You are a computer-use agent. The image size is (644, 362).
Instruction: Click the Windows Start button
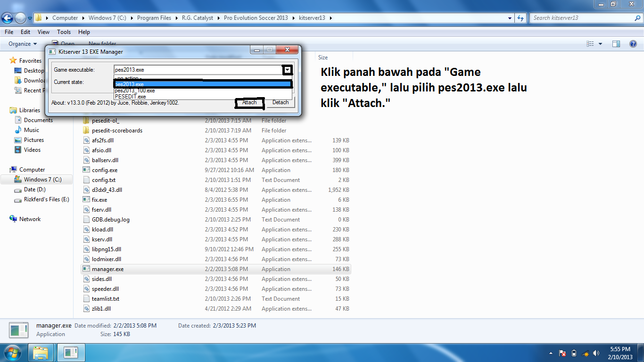12,352
